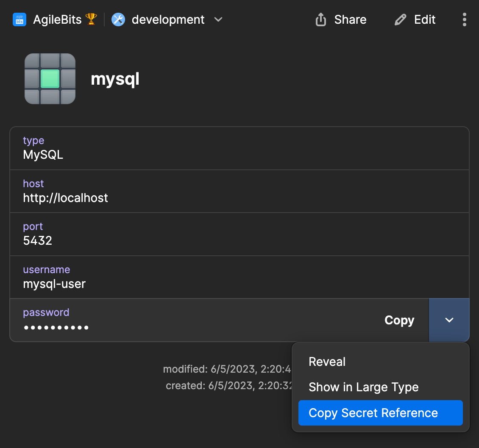Select the host field value http://localhost
Viewport: 479px width, 448px height.
click(65, 198)
